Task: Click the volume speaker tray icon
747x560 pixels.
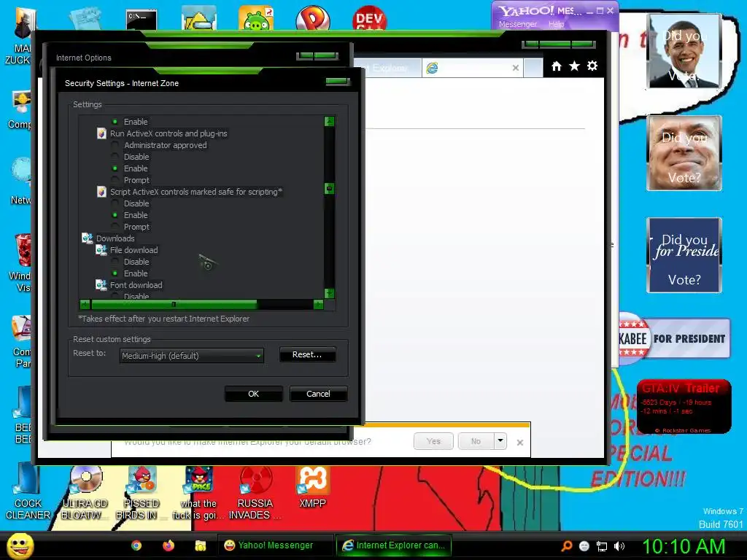Action: pyautogui.click(x=619, y=546)
